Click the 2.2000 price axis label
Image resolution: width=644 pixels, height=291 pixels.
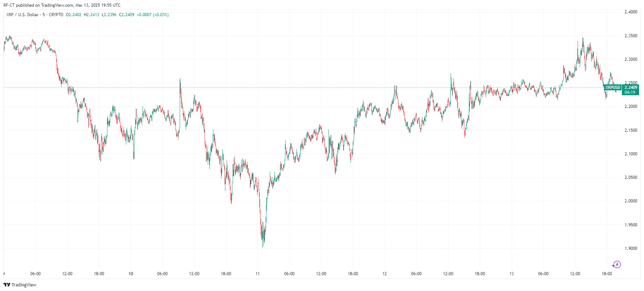tap(631, 106)
